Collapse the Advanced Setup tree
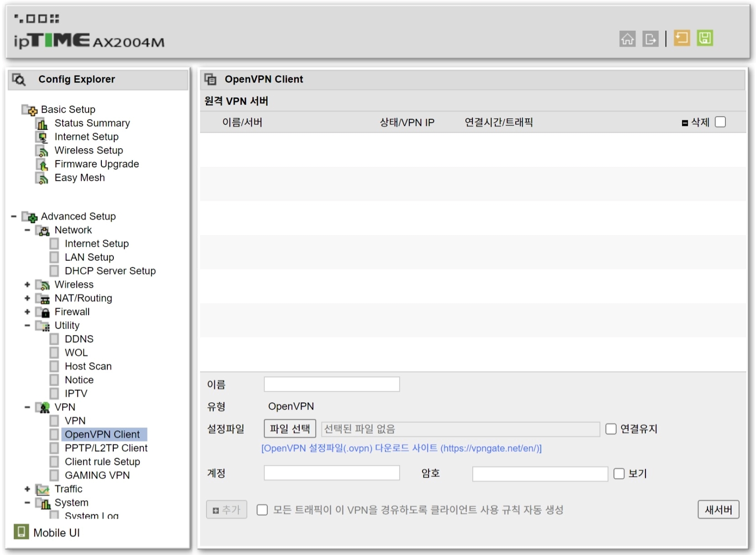Screen dimensions: 756x555 coord(14,216)
